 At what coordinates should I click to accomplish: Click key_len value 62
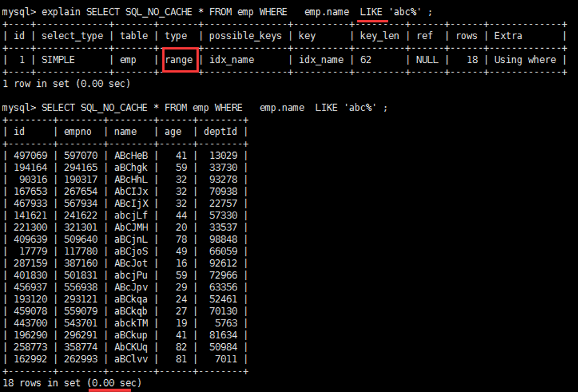point(366,60)
